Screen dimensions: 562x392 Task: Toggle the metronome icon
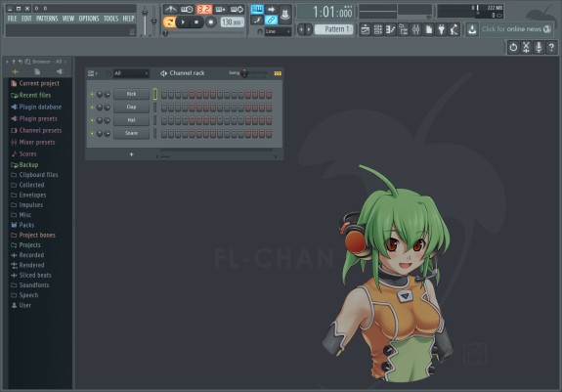(x=171, y=10)
